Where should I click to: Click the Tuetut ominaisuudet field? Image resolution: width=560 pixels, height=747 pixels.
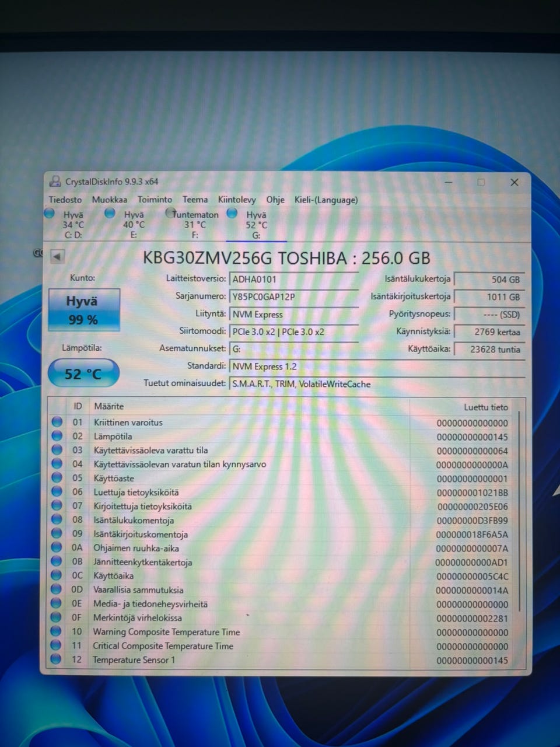click(377, 384)
